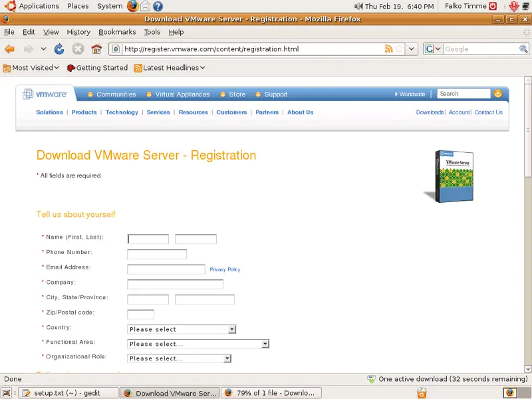Bookmark this page with star icon
This screenshot has height=399, width=532.
coord(400,49)
